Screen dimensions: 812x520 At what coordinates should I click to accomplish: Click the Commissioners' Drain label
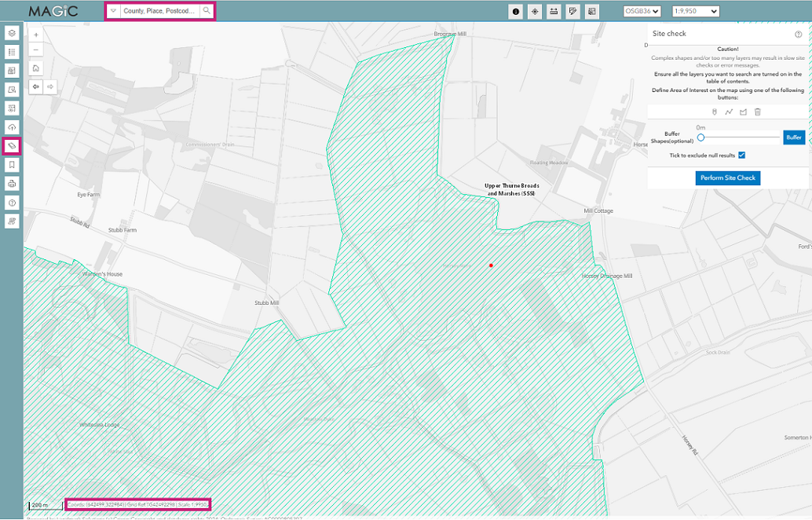pos(210,145)
